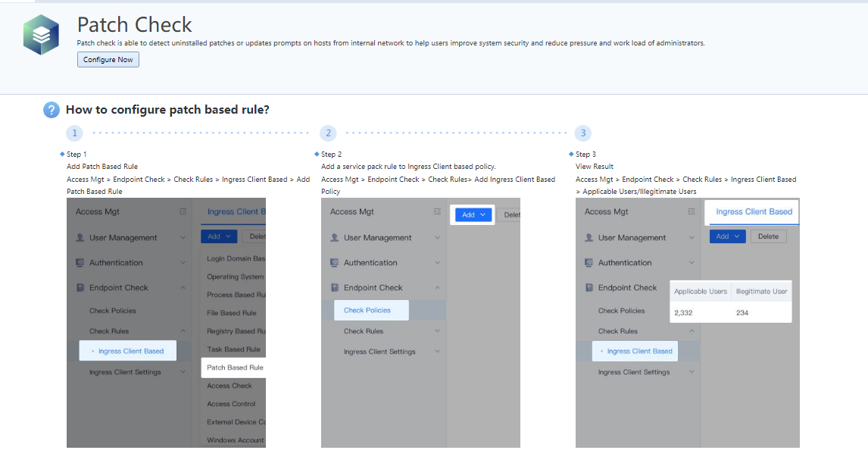Click User Management person icon in Step 1 image
Screen dimensions: 868x472
pyautogui.click(x=80, y=238)
